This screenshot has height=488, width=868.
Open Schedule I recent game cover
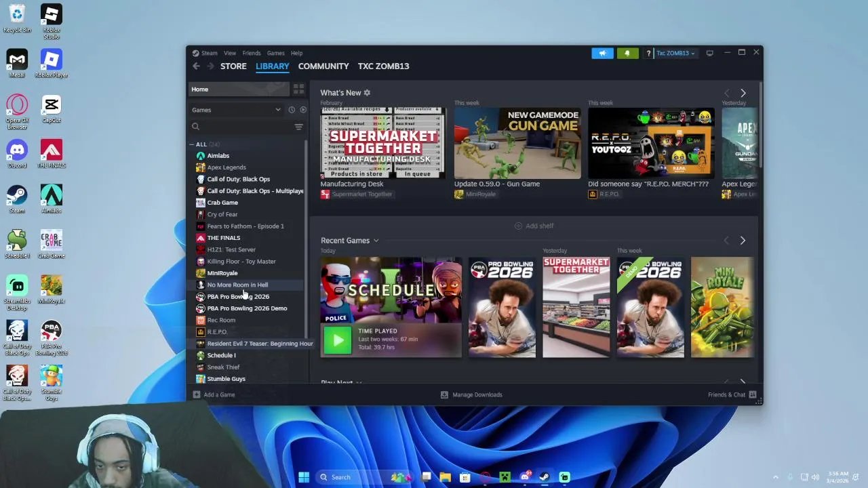click(x=391, y=290)
